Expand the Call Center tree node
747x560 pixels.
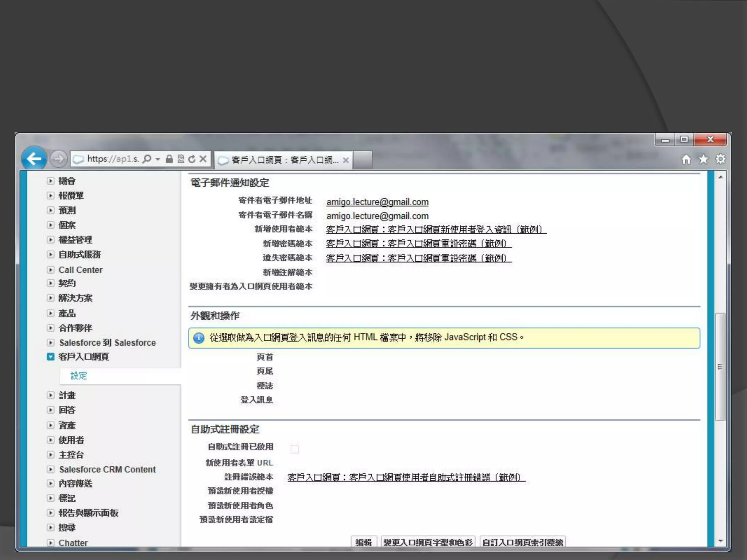(51, 270)
